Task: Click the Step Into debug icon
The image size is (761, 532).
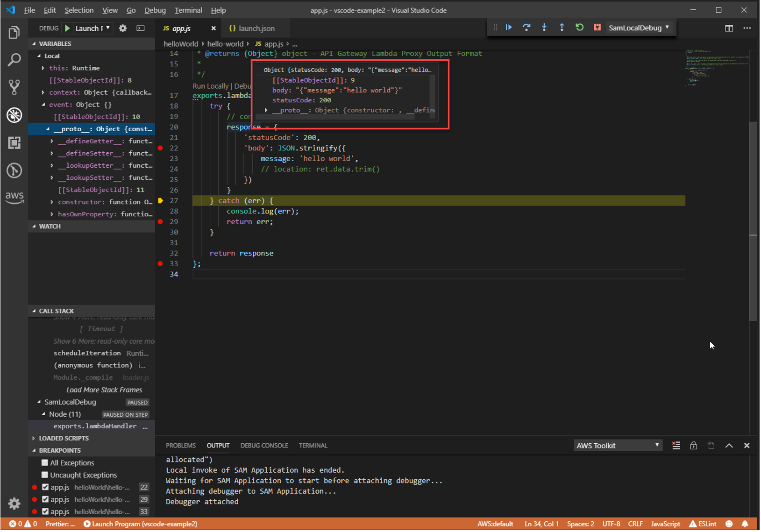Action: (x=545, y=28)
